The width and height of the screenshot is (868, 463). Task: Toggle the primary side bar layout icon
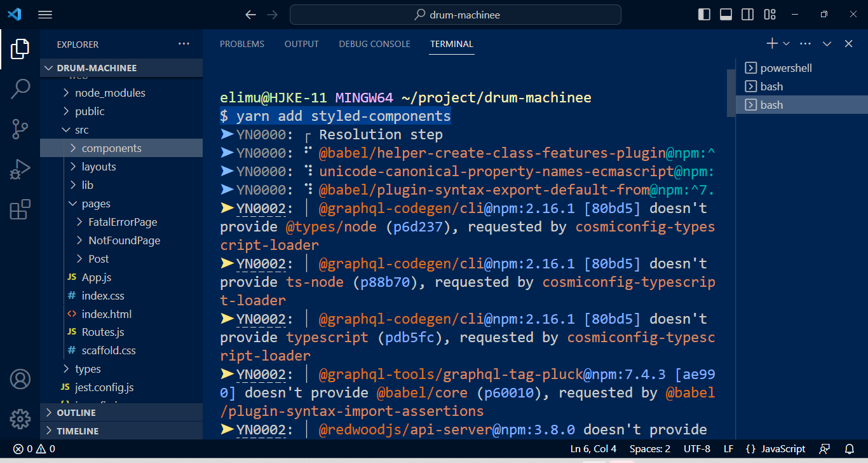(704, 15)
